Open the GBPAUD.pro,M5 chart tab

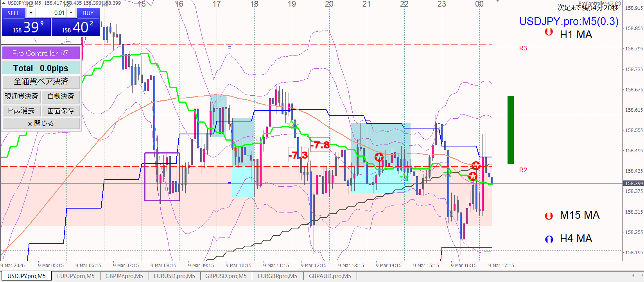point(330,276)
